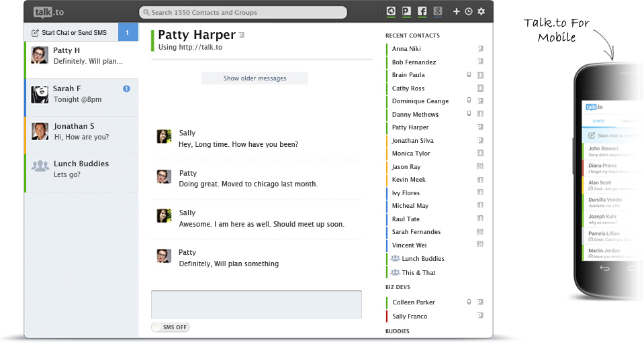Image resolution: width=644 pixels, height=344 pixels.
Task: Click Facebook icon beside Raul Tate
Action: click(x=480, y=218)
